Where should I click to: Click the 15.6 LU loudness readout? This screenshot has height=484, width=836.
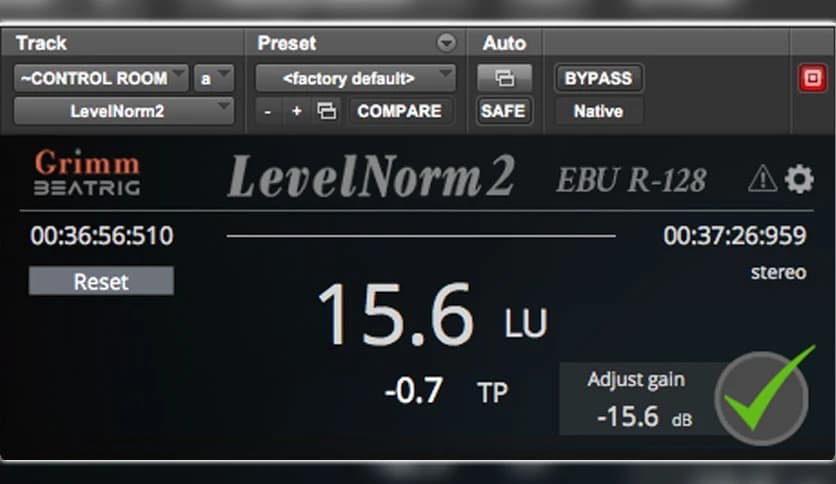[432, 316]
